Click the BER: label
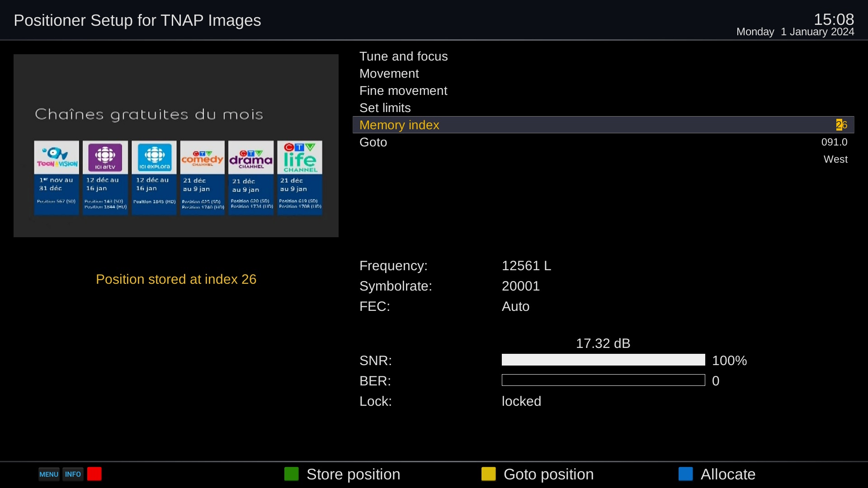The image size is (868, 488). click(x=375, y=381)
